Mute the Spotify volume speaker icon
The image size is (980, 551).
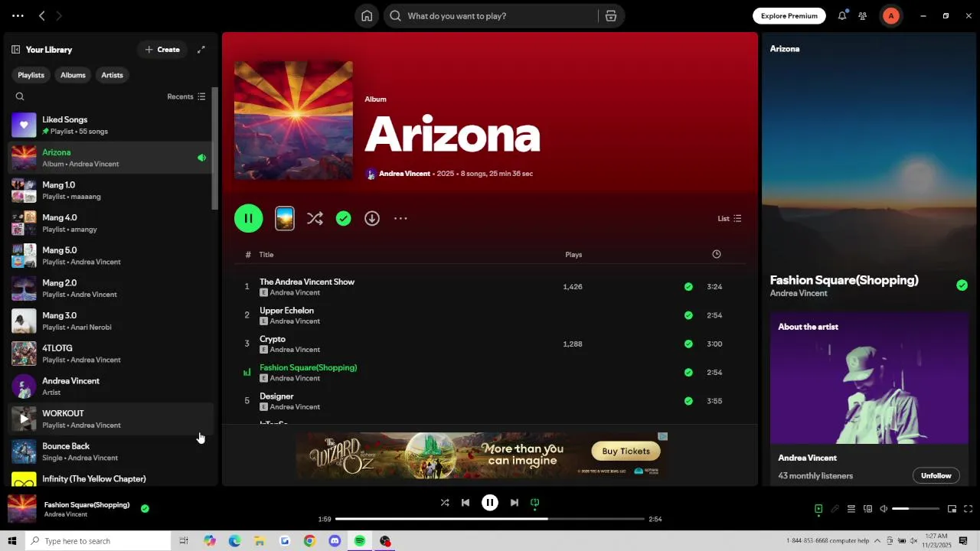884,509
